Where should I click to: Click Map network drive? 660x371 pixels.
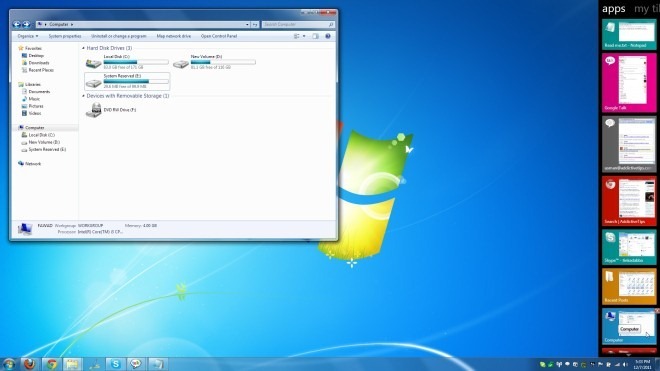pyautogui.click(x=173, y=36)
